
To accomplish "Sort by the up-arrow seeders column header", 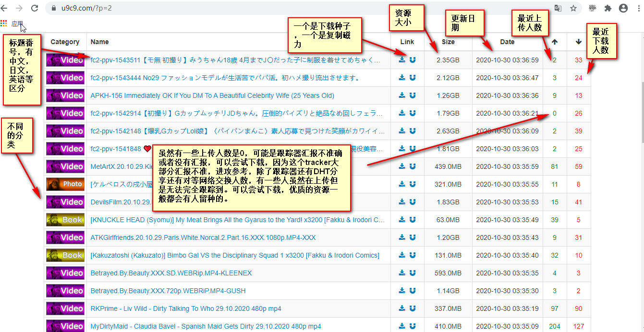I will click(x=555, y=42).
